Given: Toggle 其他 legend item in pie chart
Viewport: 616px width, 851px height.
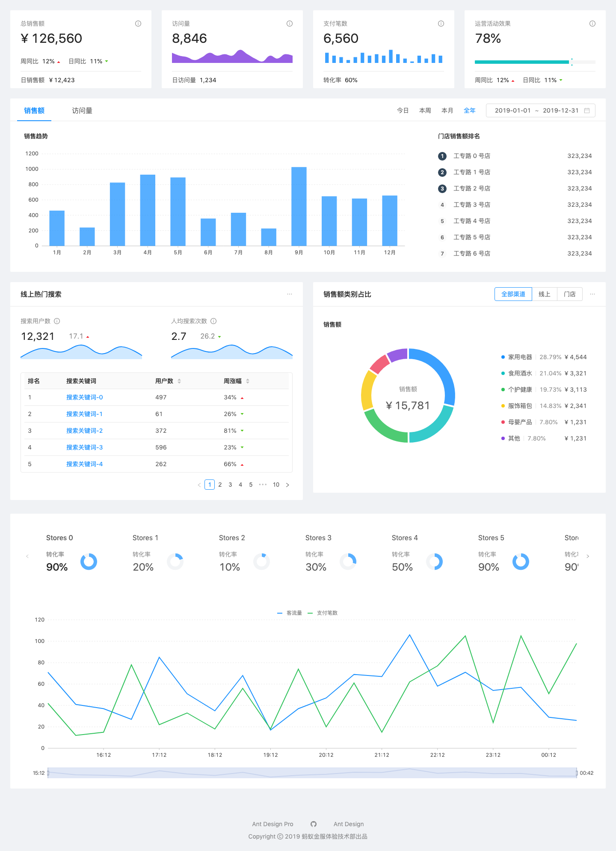Looking at the screenshot, I should pos(544,438).
